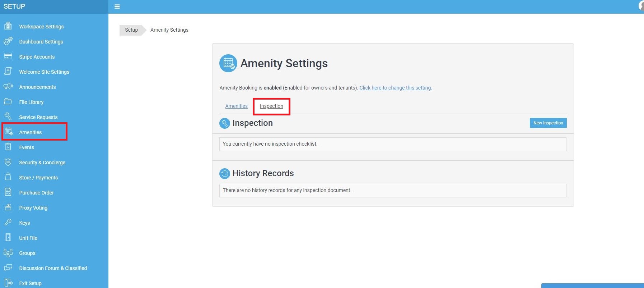
Task: Click the Stripe Accounts card icon
Action: click(x=8, y=56)
